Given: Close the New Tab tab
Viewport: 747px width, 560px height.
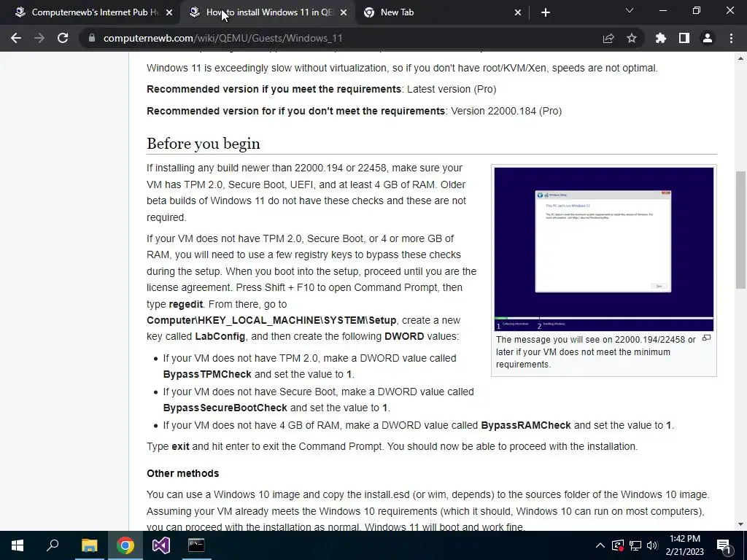Looking at the screenshot, I should (518, 12).
